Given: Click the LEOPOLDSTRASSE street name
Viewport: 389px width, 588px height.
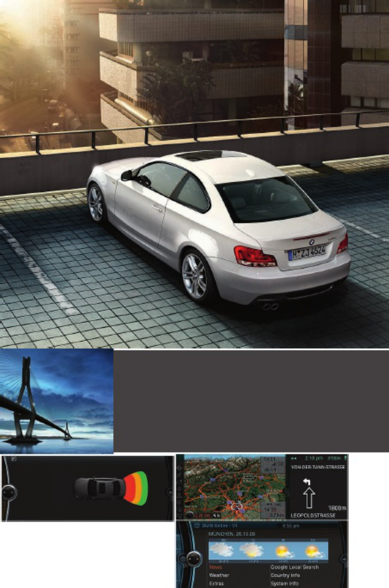Looking at the screenshot, I should pyautogui.click(x=313, y=516).
